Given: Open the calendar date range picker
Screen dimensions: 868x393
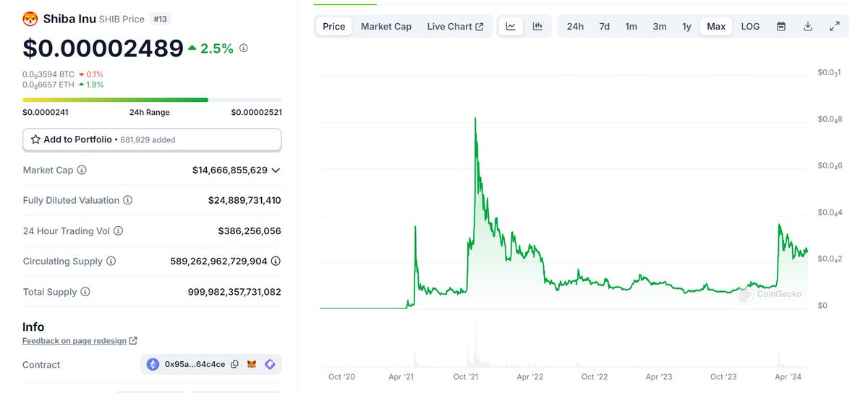Looking at the screenshot, I should [781, 27].
